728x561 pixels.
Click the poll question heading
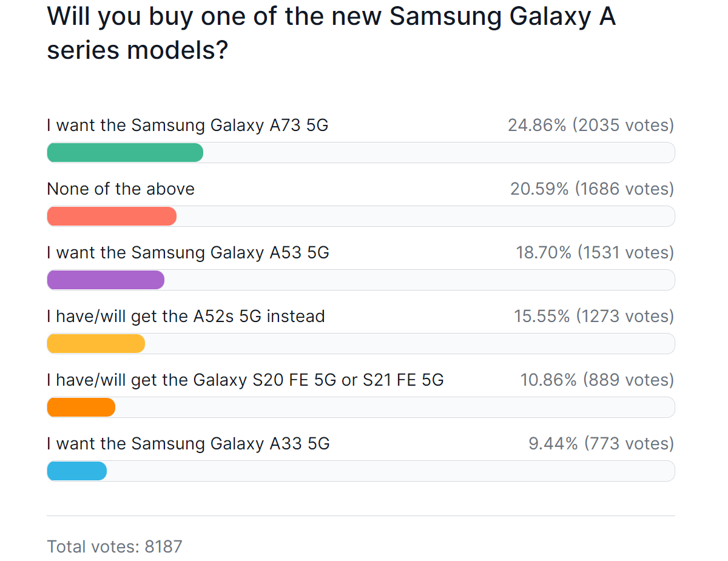[331, 33]
